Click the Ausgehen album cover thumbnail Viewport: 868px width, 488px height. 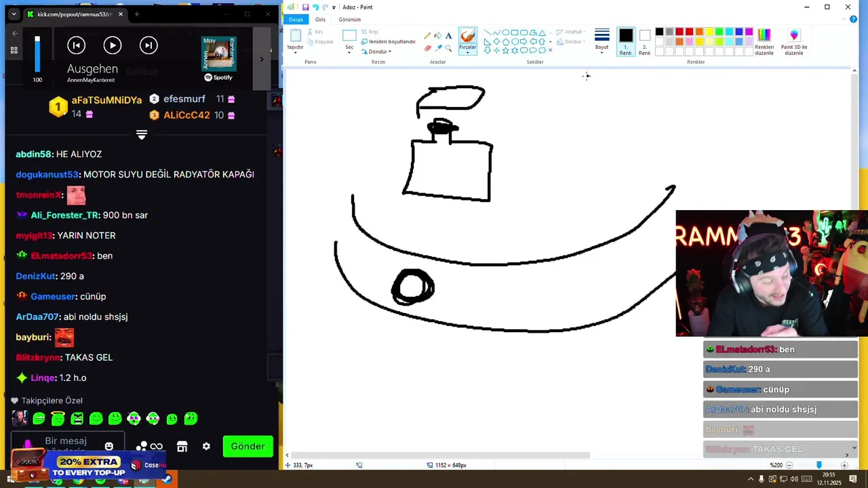219,54
